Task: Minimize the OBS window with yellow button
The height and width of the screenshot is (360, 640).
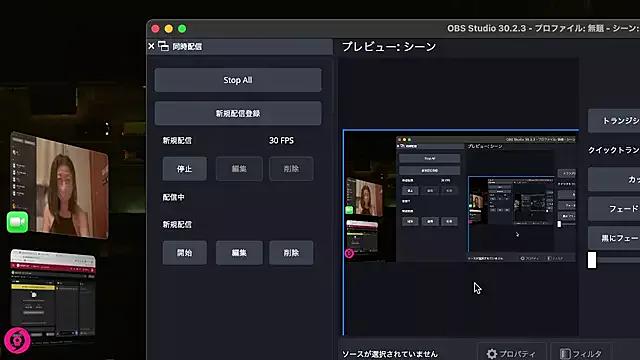Action: pos(169,29)
